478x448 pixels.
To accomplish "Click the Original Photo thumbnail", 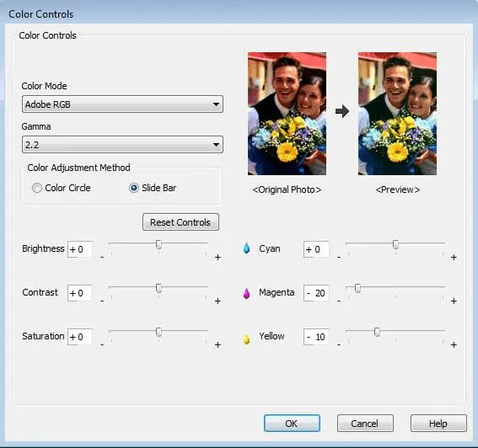I will 287,114.
